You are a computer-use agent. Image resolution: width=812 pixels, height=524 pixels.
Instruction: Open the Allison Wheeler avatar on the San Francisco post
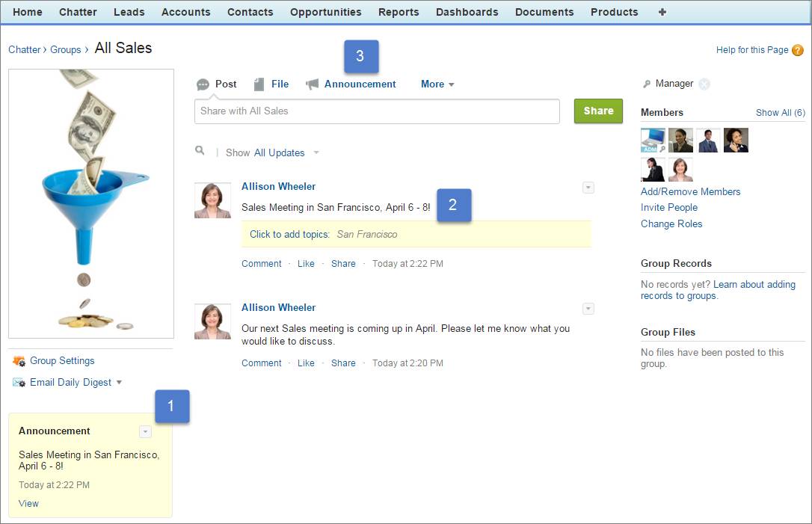(212, 200)
